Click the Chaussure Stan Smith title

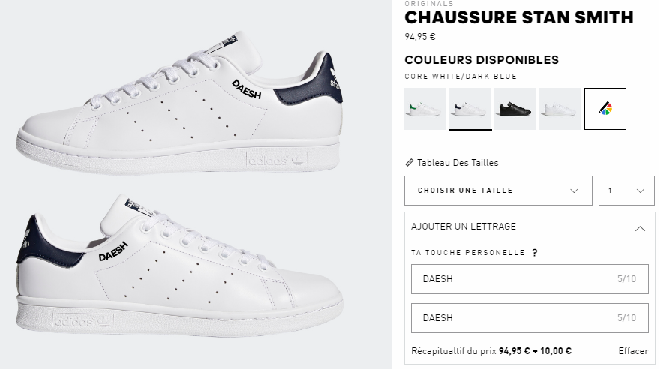(x=519, y=17)
